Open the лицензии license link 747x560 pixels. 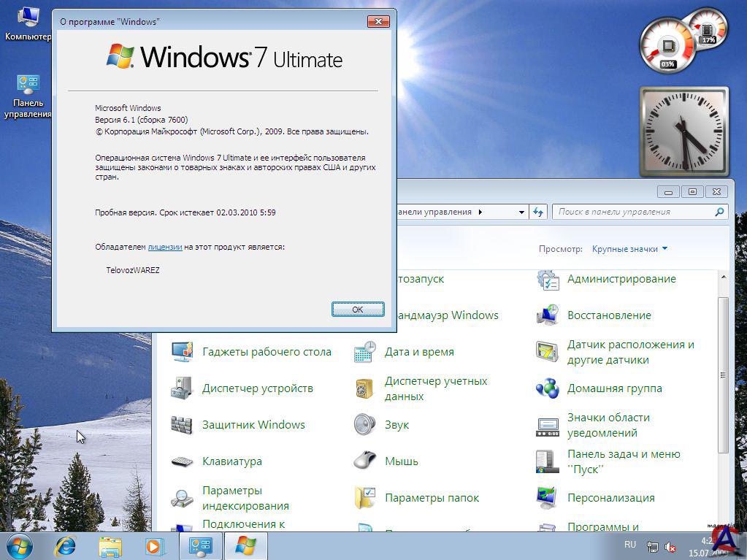[164, 247]
